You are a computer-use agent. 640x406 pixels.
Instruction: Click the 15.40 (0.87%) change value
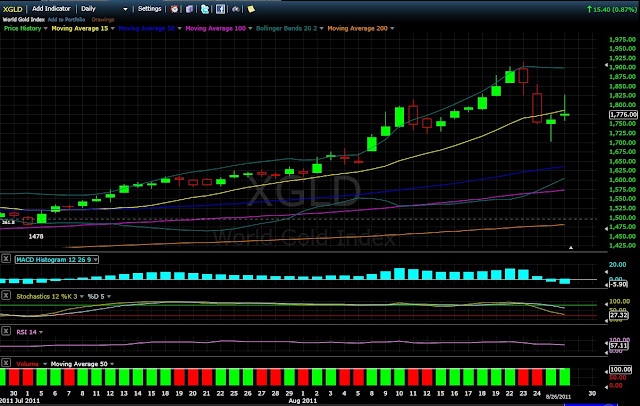coord(611,9)
